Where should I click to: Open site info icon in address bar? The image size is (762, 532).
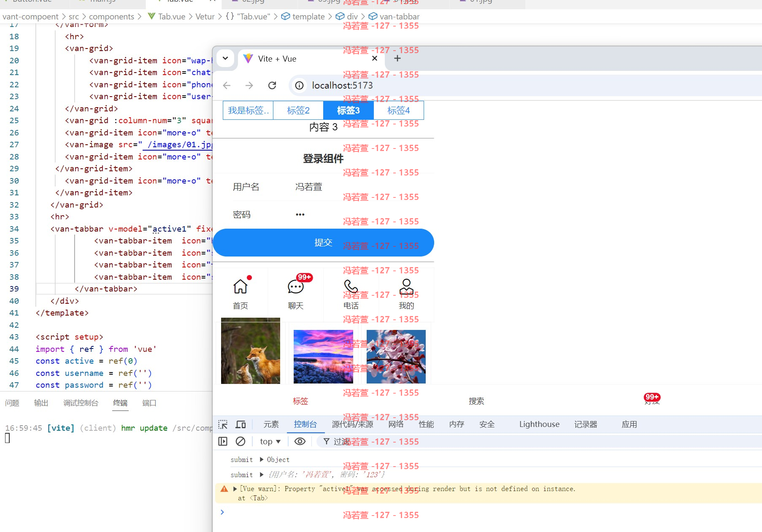tap(299, 86)
